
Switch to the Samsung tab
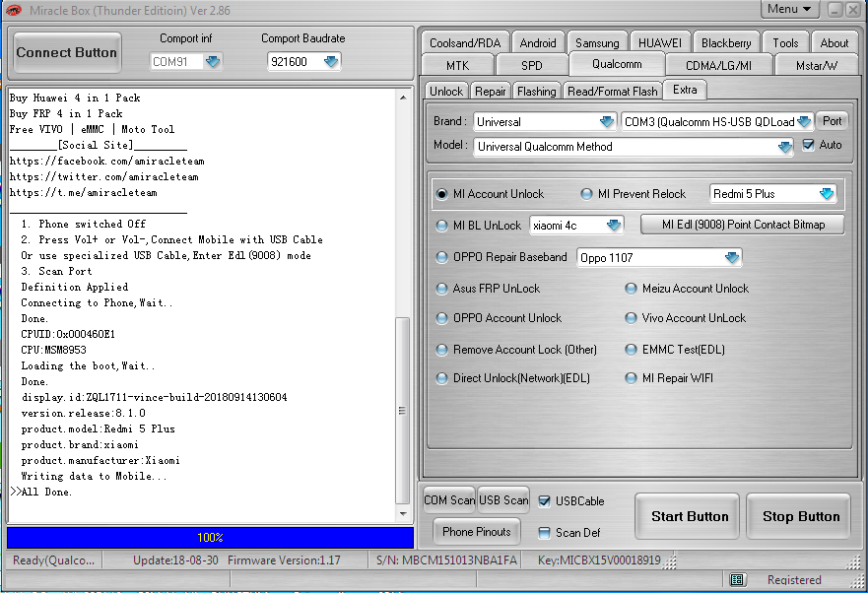[597, 43]
